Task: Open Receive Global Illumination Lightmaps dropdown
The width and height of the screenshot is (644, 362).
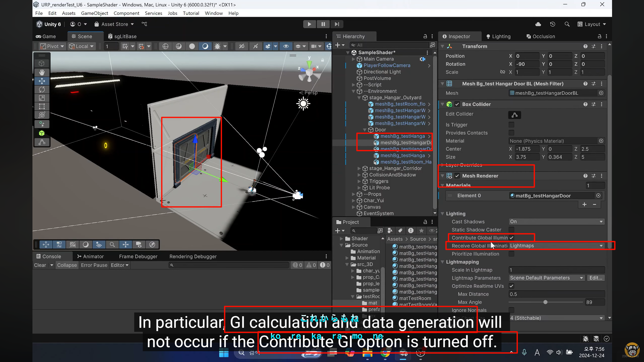Action: pyautogui.click(x=556, y=246)
